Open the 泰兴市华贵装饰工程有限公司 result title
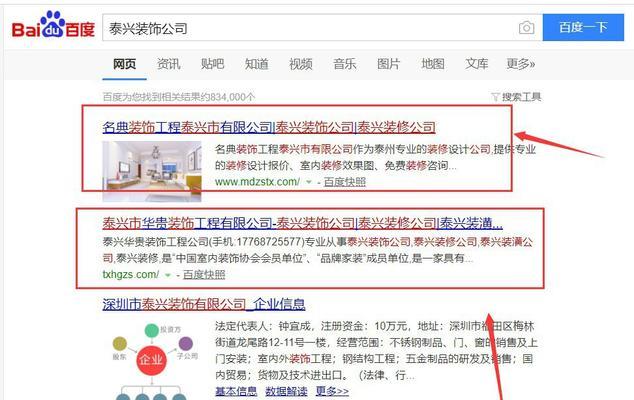 click(302, 223)
